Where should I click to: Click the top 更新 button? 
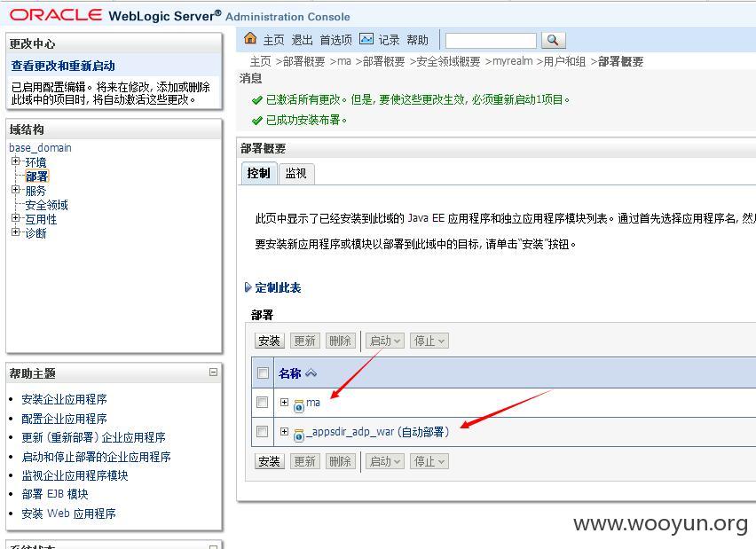click(304, 341)
